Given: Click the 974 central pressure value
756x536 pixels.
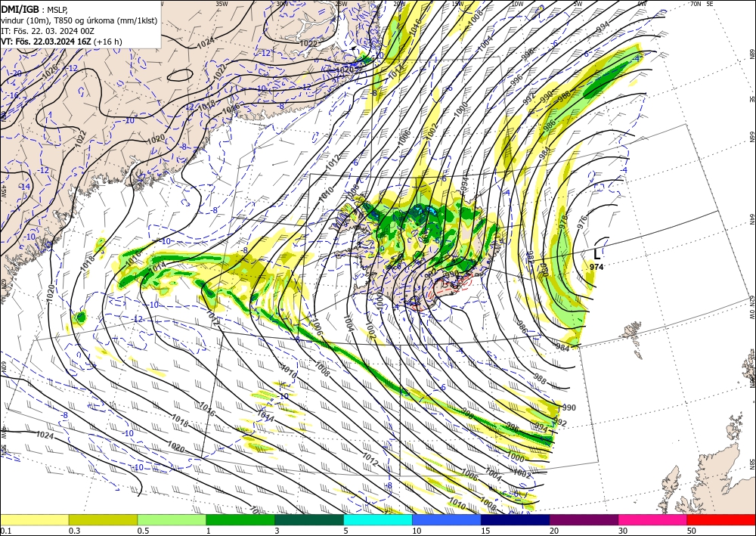Looking at the screenshot, I should click(x=596, y=267).
